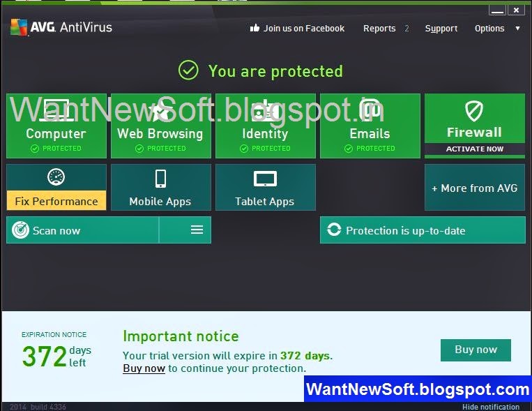532x411 pixels.
Task: Click the Reports count badge 2
Action: (x=406, y=29)
